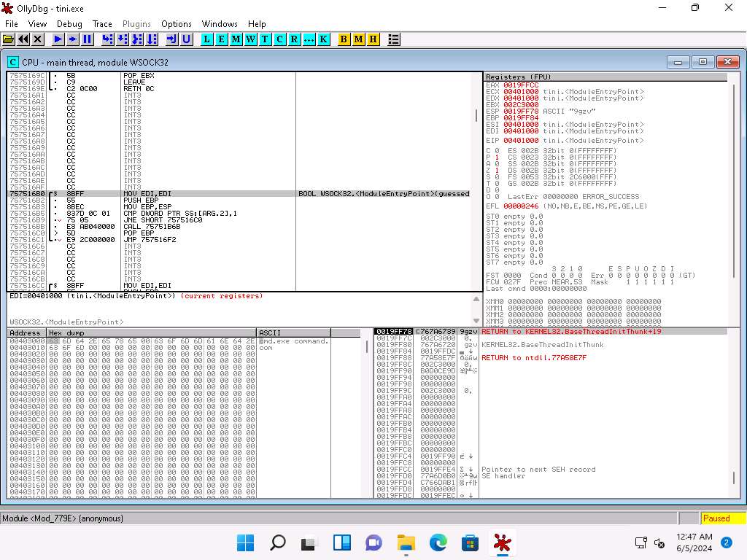747x560 pixels.
Task: Show Executable modules (E button)
Action: pos(222,39)
